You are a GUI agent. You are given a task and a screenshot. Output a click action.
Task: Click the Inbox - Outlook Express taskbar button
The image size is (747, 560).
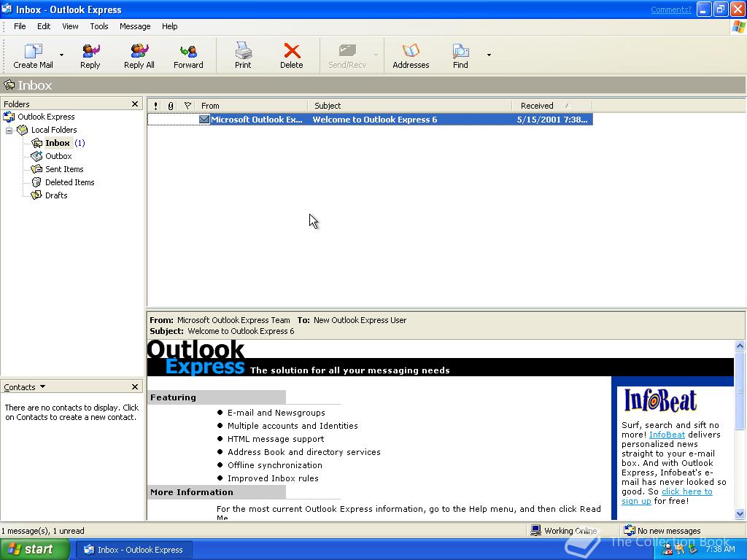pos(134,550)
